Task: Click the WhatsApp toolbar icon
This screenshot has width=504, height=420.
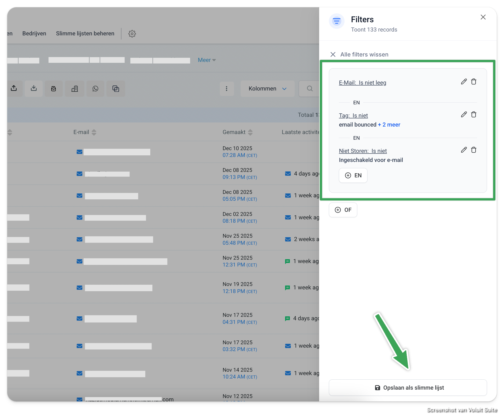Action: pos(95,89)
